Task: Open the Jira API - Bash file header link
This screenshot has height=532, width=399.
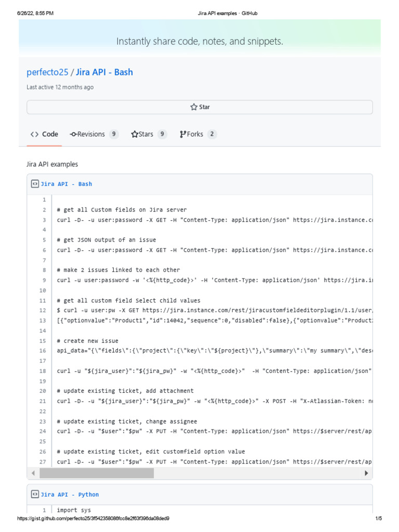Action: tap(66, 184)
